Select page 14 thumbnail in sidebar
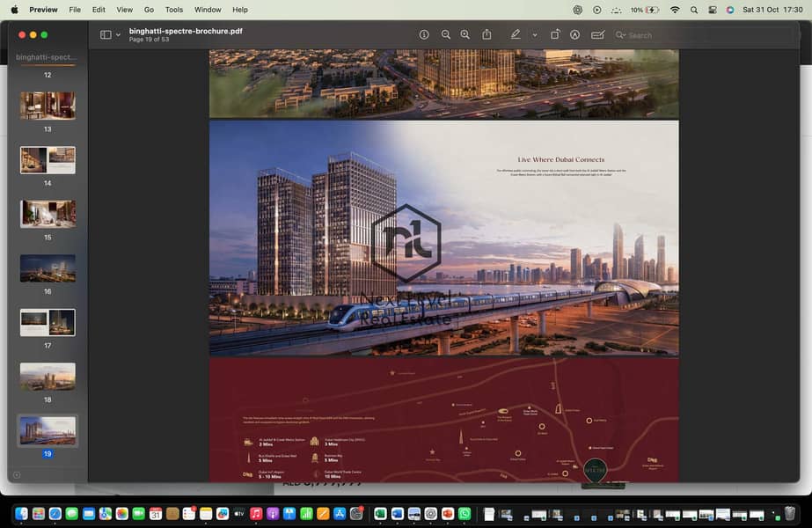The width and height of the screenshot is (812, 528). 48,159
